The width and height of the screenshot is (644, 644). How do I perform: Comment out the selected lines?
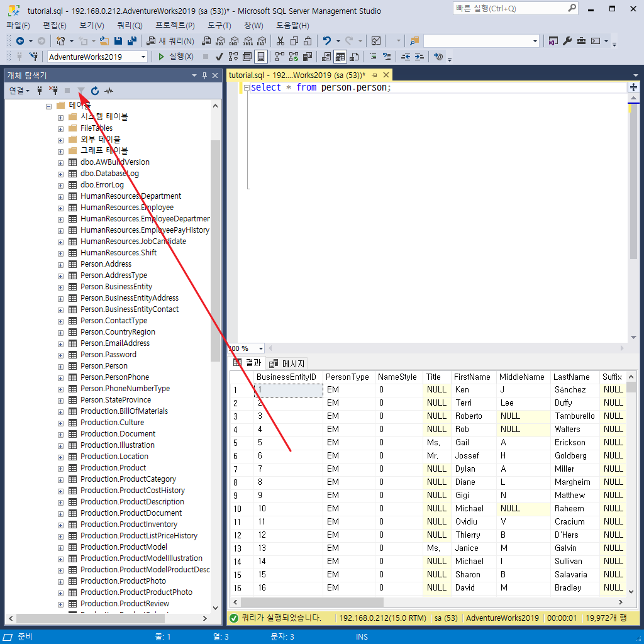373,56
